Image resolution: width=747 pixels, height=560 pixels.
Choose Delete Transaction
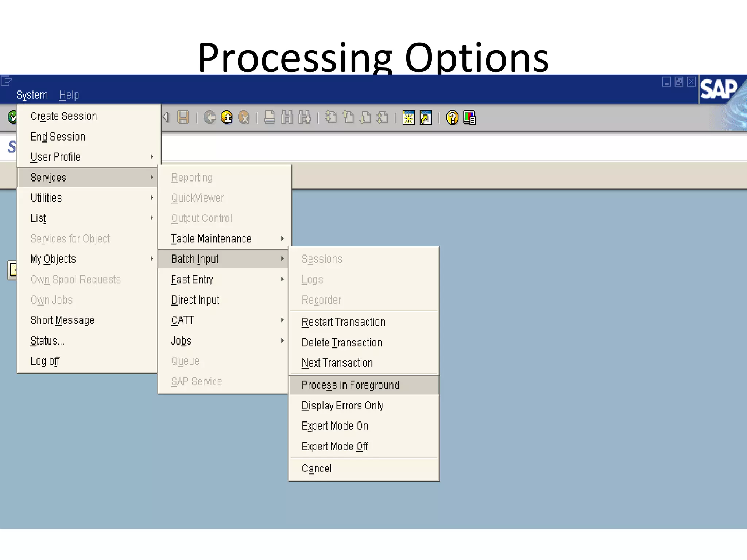coord(364,343)
